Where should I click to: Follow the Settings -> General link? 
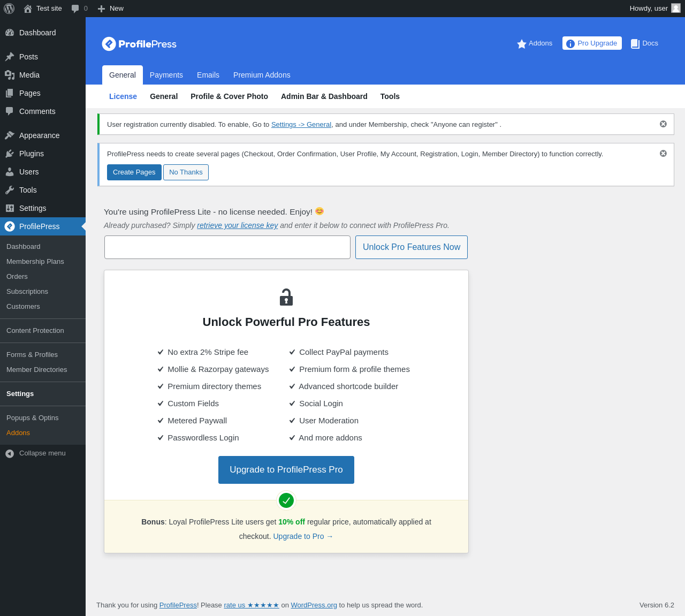[301, 125]
